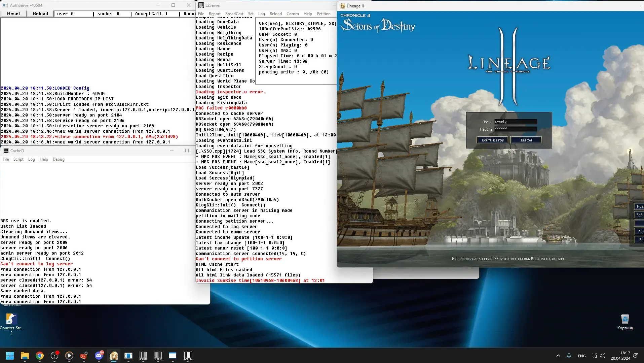Open the Корзина recycle bin icon
Screen dimensions: 644x363
coord(625,322)
